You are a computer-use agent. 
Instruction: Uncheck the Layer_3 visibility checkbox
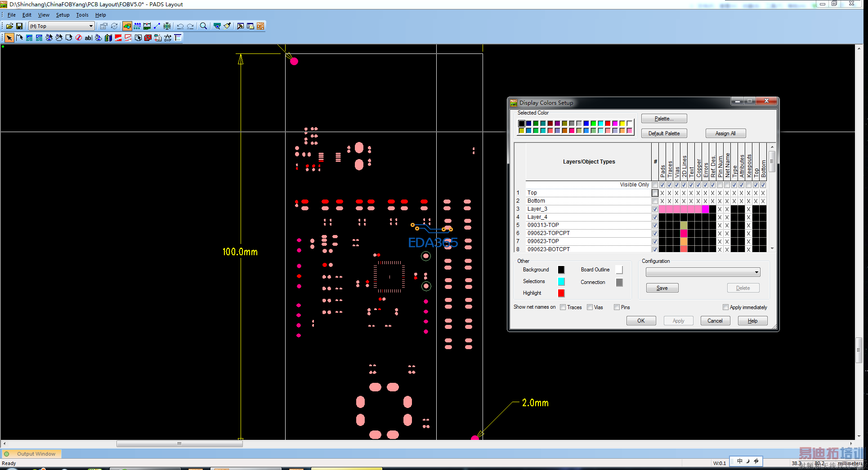[x=655, y=209]
